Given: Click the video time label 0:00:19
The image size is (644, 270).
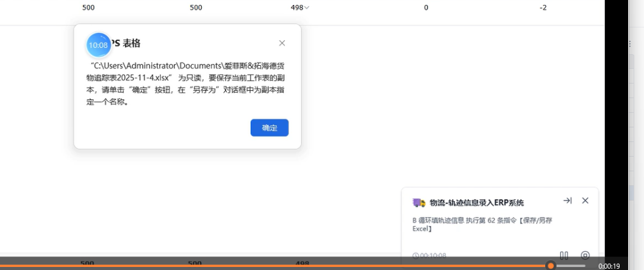Looking at the screenshot, I should (609, 266).
